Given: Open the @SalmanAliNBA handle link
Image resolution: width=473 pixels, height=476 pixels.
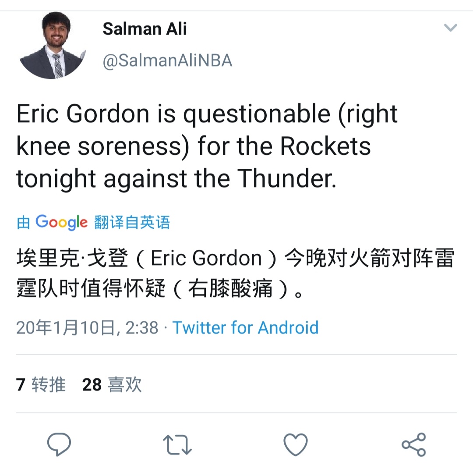Looking at the screenshot, I should tap(167, 61).
